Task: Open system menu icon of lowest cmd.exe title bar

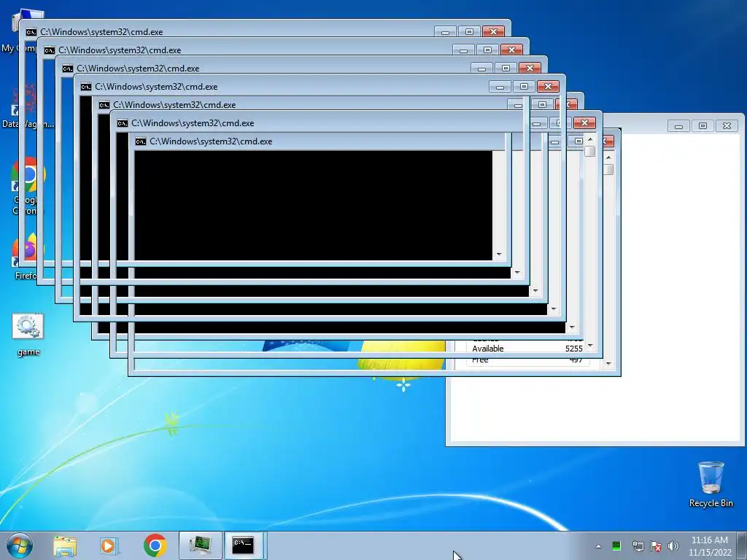Action: tap(141, 141)
